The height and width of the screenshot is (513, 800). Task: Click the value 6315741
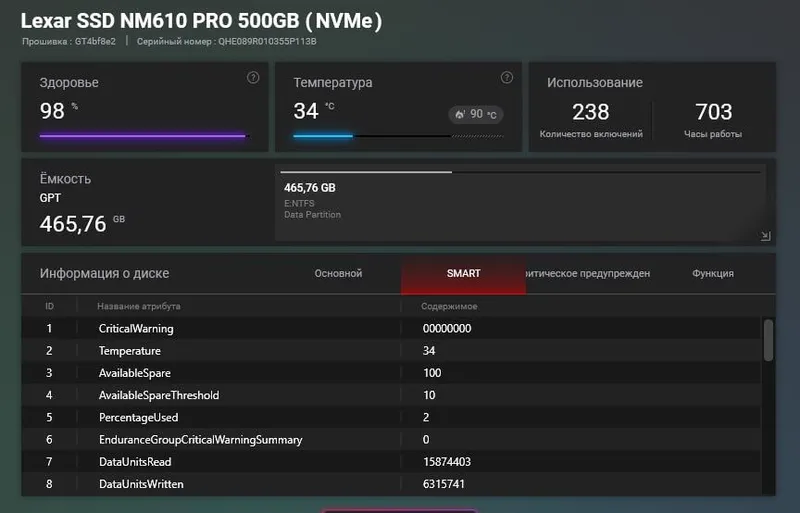[444, 484]
